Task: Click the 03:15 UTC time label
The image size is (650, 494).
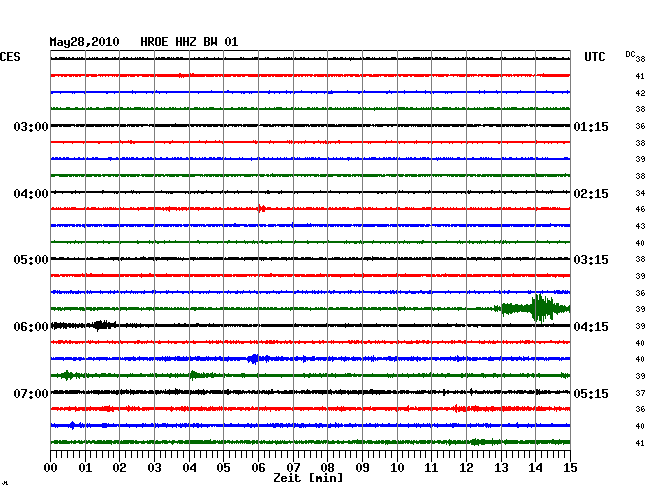Action: pos(591,260)
